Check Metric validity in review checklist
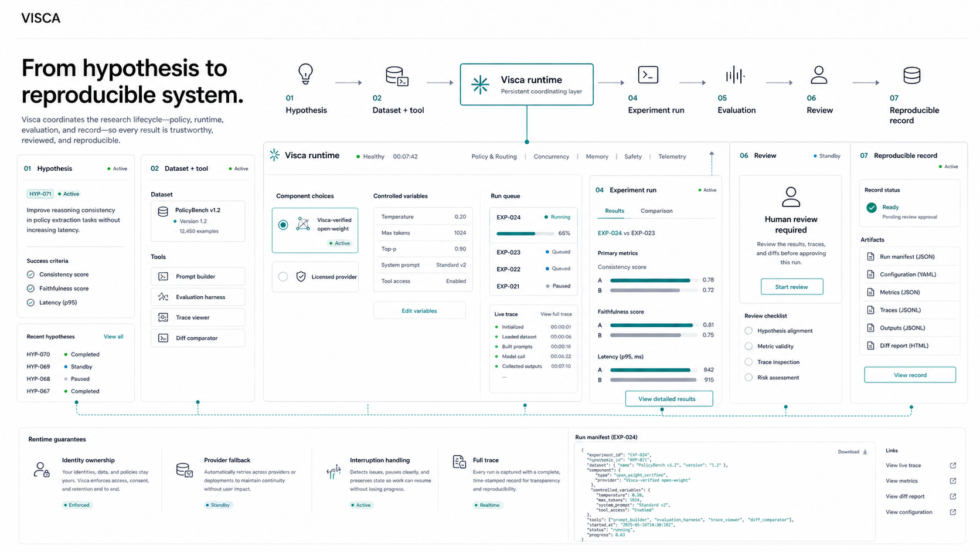The width and height of the screenshot is (980, 552). 748,346
